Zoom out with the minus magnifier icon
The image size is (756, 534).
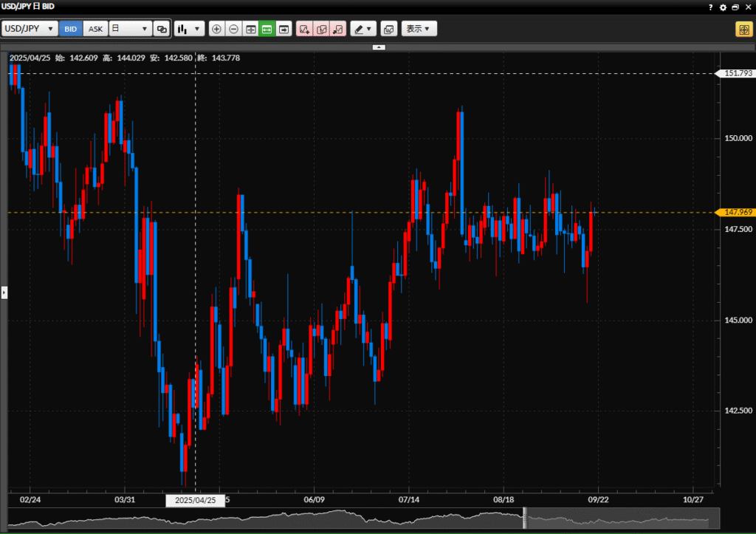pos(233,29)
